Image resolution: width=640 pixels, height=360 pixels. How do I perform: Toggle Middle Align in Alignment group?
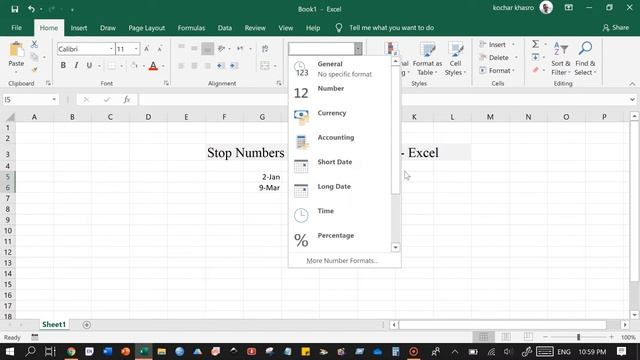[x=194, y=49]
